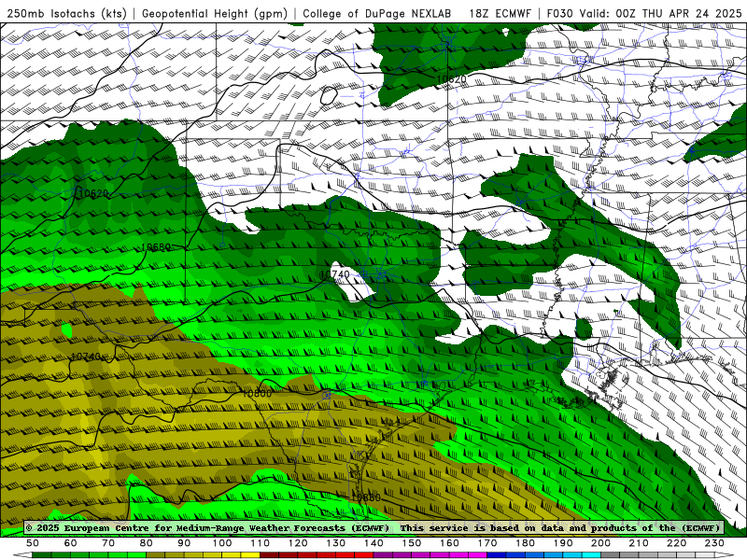
Task: Click the 140 value on the color scale
Action: pos(373,543)
